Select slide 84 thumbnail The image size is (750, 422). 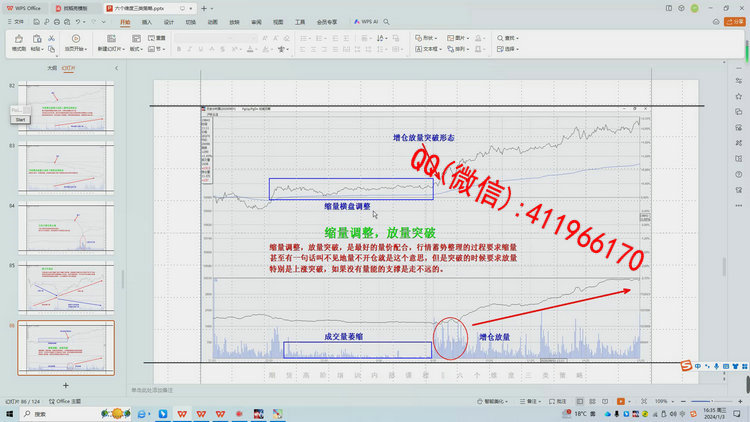pyautogui.click(x=66, y=228)
